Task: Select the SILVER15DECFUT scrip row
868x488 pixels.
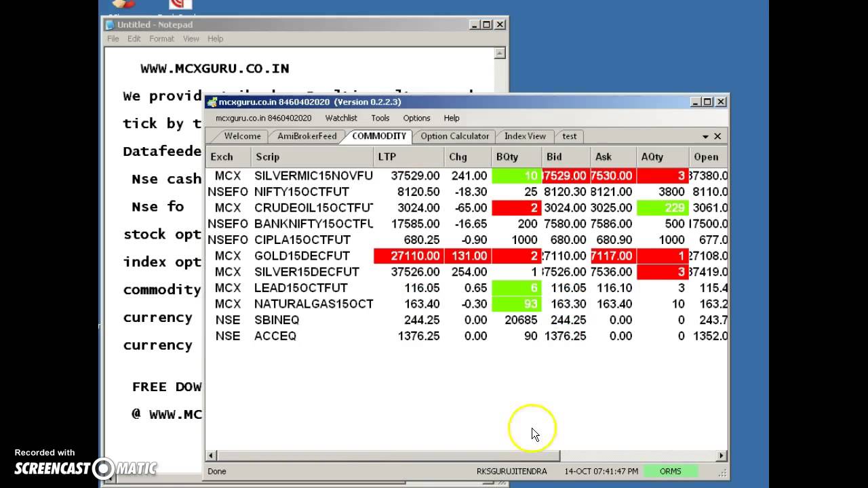Action: [x=467, y=272]
